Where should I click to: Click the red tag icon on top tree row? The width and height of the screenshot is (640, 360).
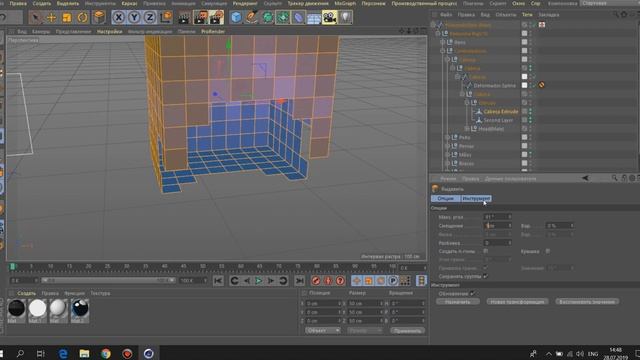(x=542, y=25)
